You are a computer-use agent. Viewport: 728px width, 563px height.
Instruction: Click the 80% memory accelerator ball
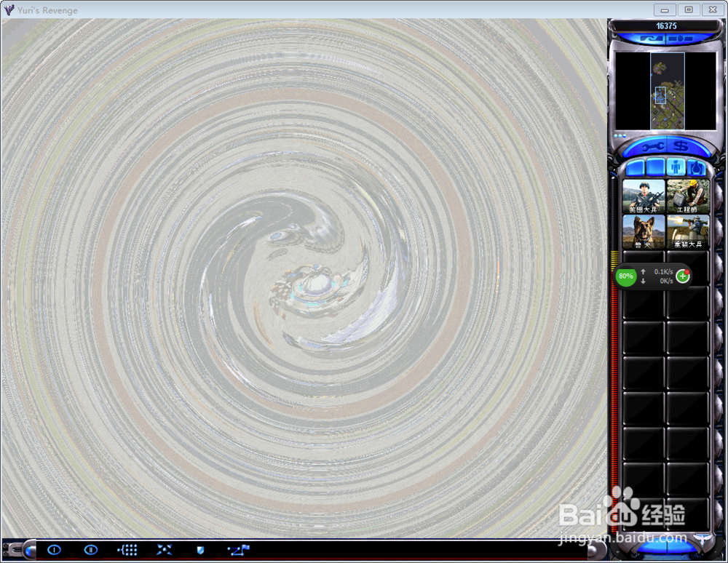(625, 276)
